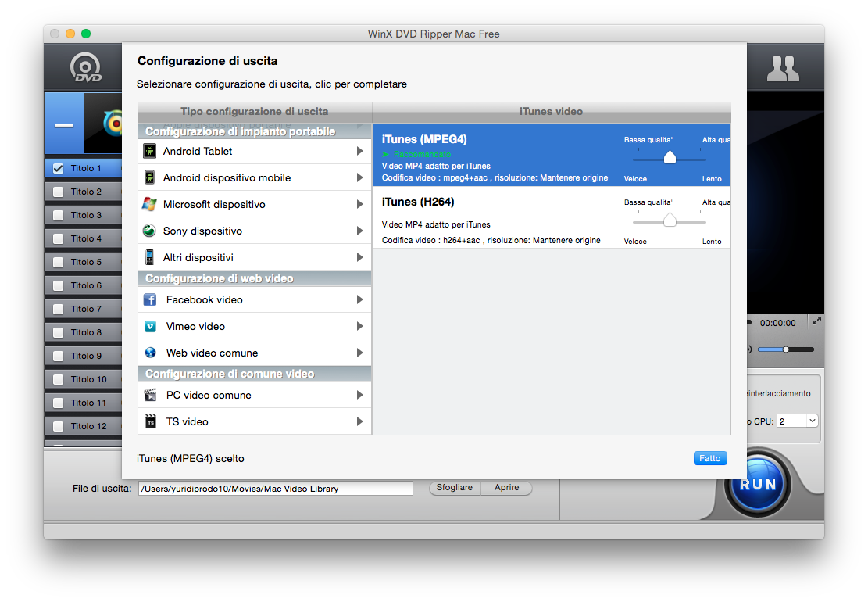Image resolution: width=868 pixels, height=602 pixels.
Task: Expand Microsofit dispositivo arrow
Action: click(x=360, y=204)
